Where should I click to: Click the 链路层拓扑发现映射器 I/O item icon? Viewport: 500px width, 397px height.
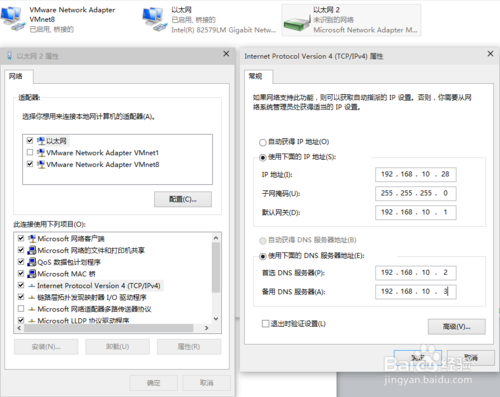32,298
